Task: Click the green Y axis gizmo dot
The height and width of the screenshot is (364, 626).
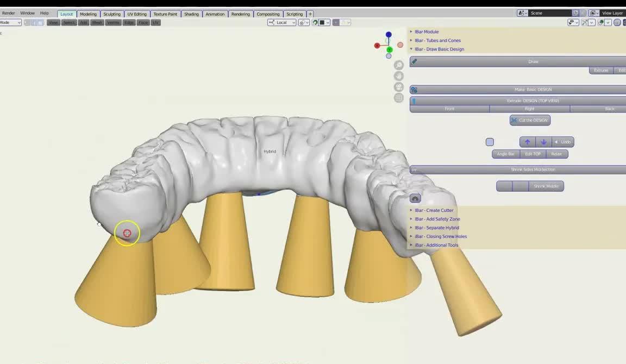Action: coord(389,49)
